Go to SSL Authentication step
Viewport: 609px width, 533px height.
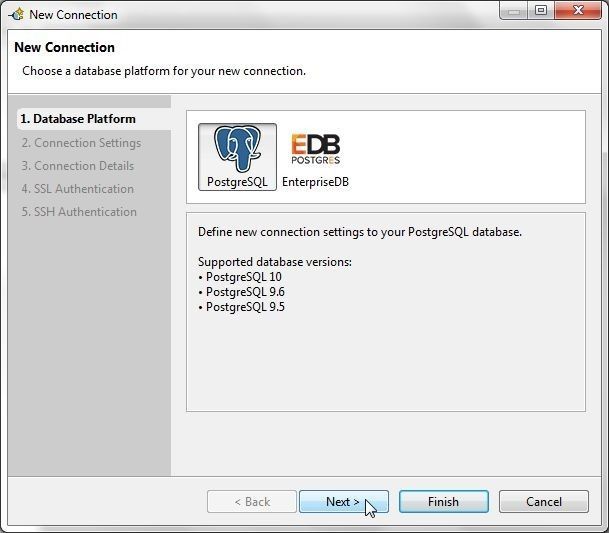[78, 189]
